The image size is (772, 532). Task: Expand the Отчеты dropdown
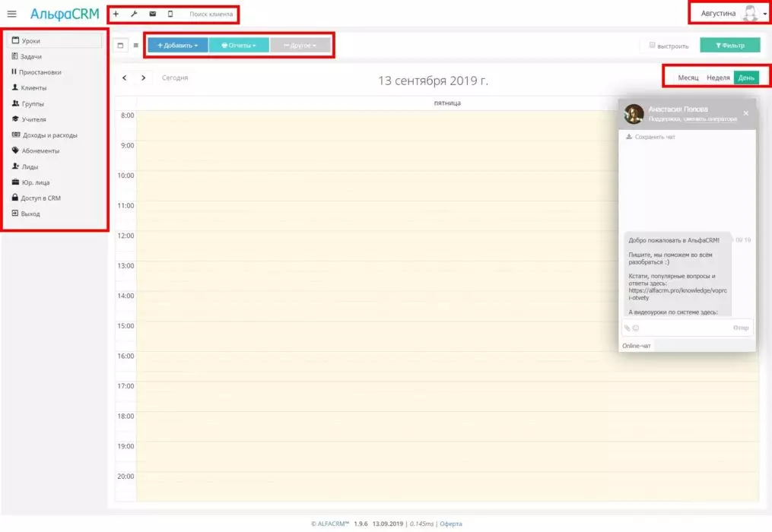[239, 46]
